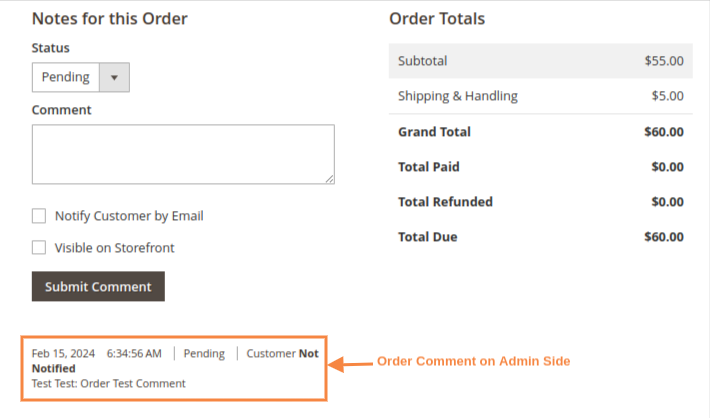Toggle Visible on Storefront checkbox
The width and height of the screenshot is (710, 418).
pos(39,247)
